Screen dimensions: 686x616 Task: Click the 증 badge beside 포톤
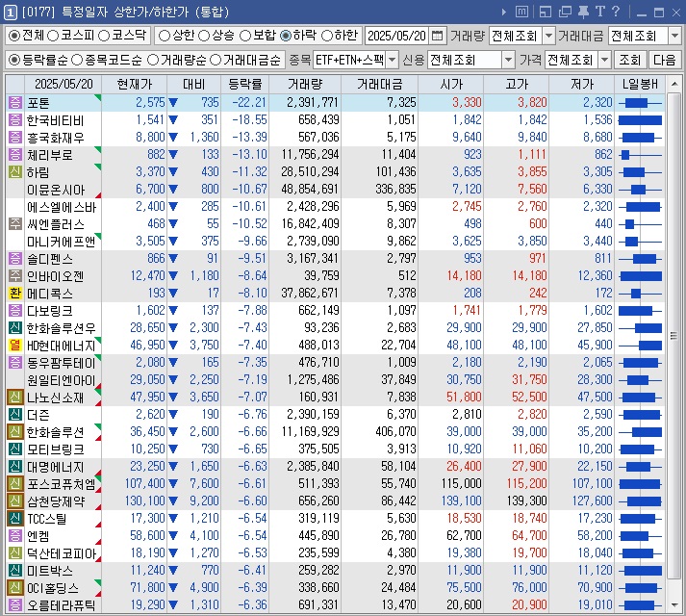(x=14, y=102)
